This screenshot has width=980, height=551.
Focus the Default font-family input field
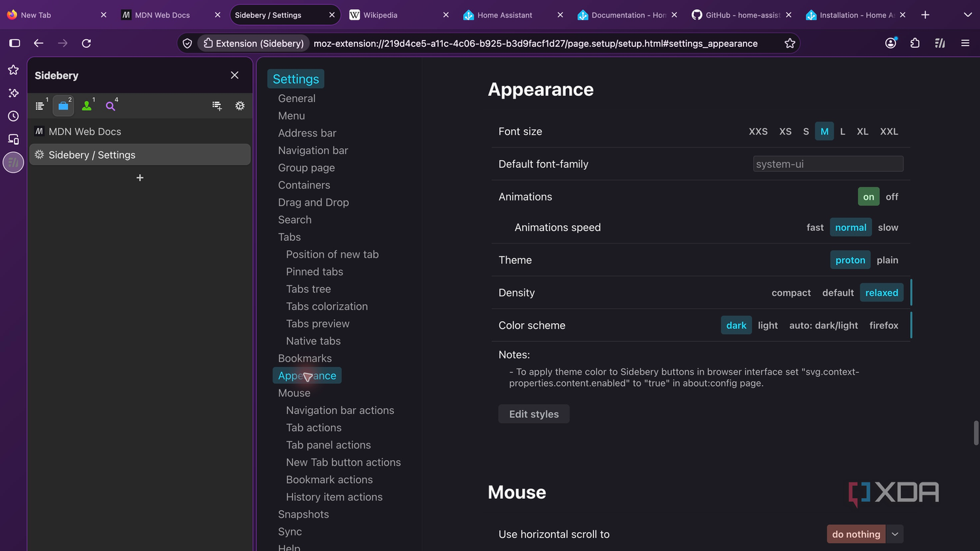coord(828,164)
